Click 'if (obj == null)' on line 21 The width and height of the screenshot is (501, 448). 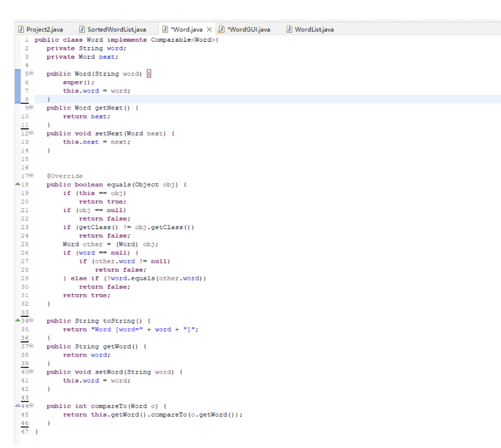(x=94, y=210)
